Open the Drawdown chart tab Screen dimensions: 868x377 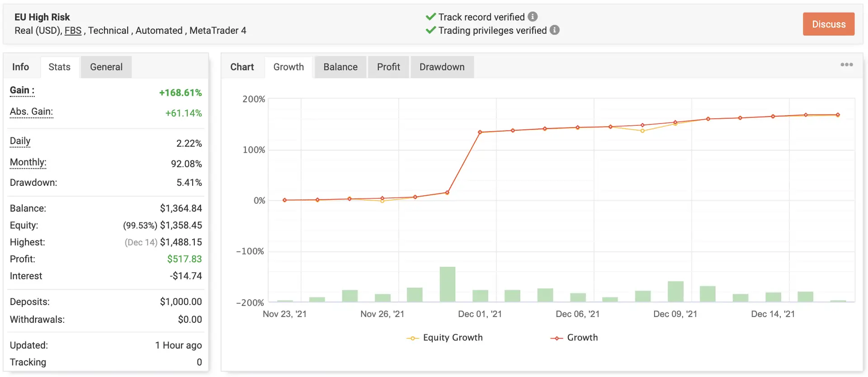(x=442, y=67)
